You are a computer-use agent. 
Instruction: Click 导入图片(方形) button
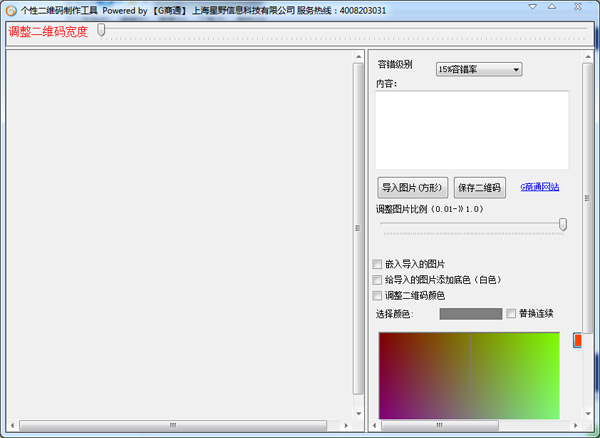[x=411, y=187]
